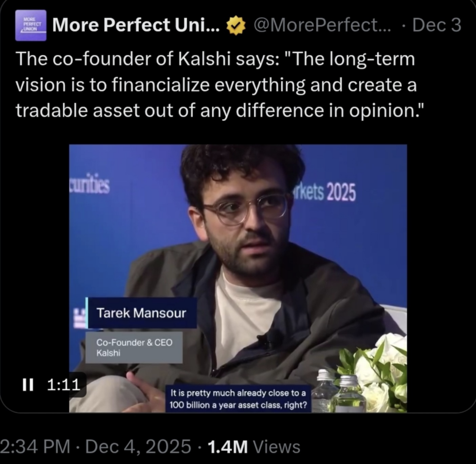View the 1.4M Views count
Image resolution: width=476 pixels, height=464 pixels.
click(x=254, y=447)
